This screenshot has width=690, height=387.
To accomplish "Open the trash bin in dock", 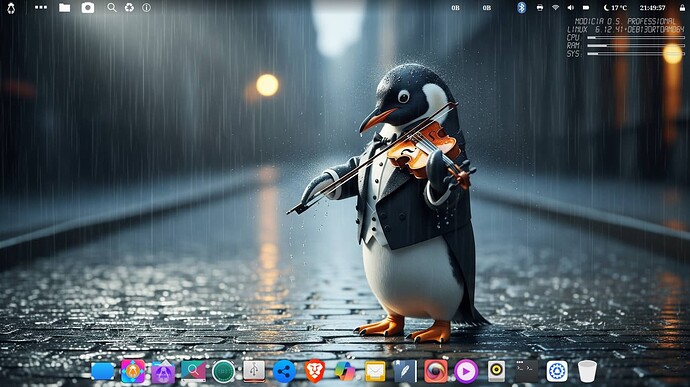I will tap(587, 371).
